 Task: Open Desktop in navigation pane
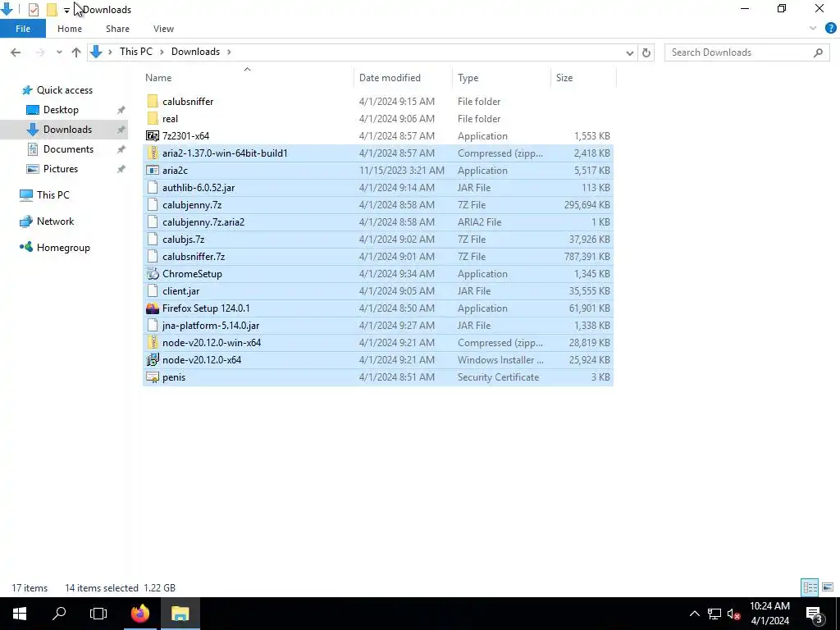pyautogui.click(x=61, y=110)
